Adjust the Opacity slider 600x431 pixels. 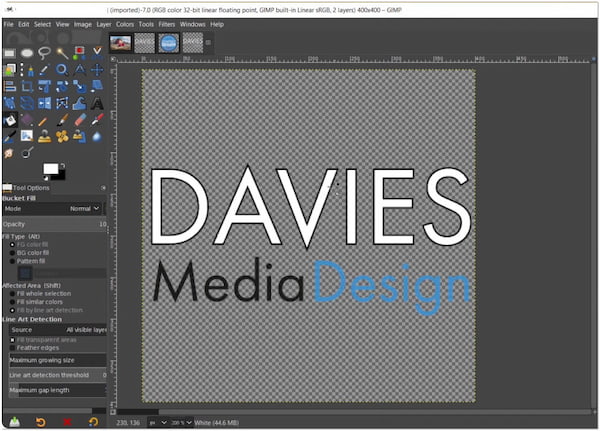click(54, 224)
